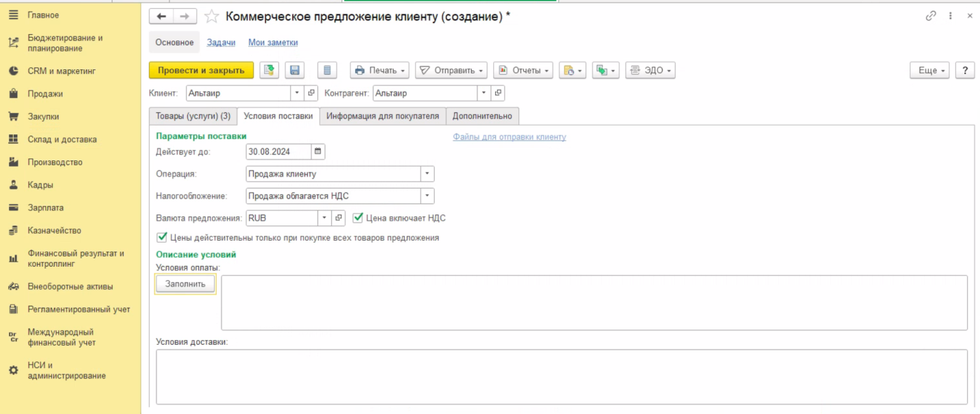Click the help question mark button
980x414 pixels.
pyautogui.click(x=965, y=71)
